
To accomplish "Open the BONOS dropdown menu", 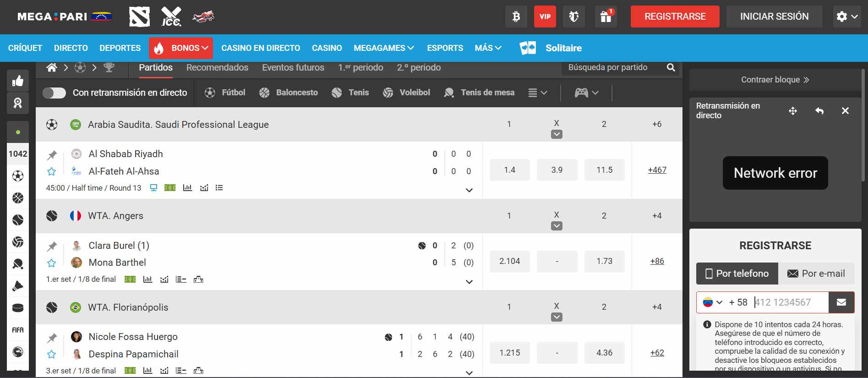I will click(x=181, y=48).
